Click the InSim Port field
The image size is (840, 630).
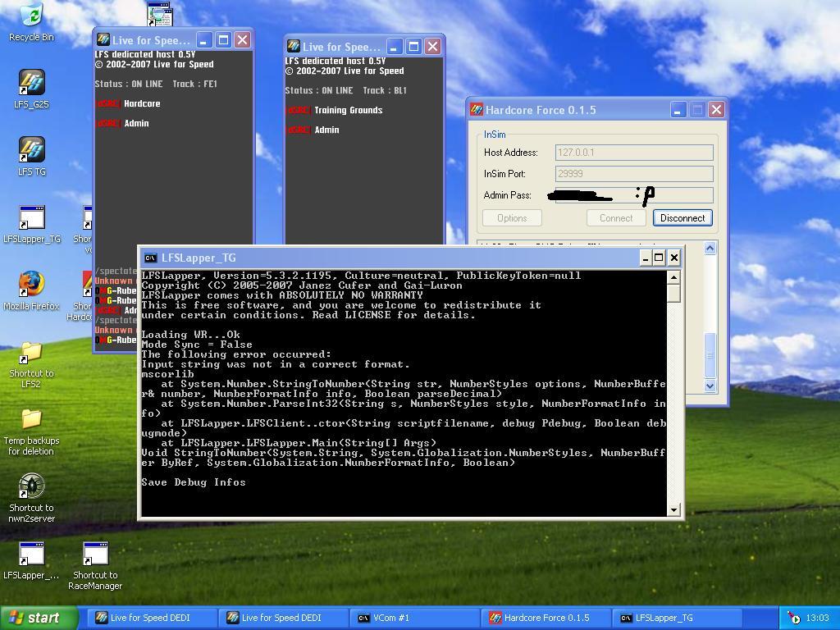(634, 174)
